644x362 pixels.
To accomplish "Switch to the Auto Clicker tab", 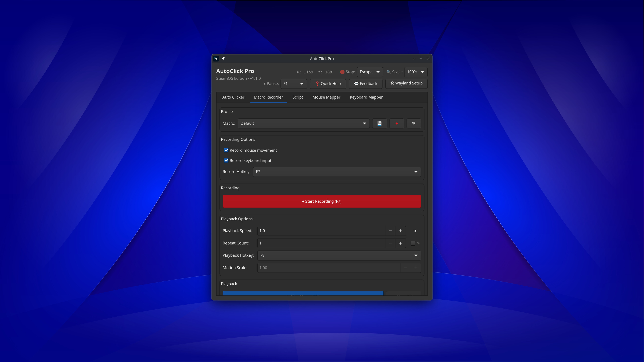I will 233,97.
